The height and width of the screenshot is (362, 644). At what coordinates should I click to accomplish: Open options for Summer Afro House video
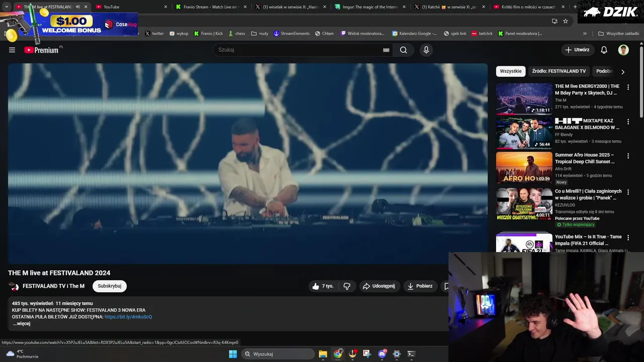[x=628, y=156]
